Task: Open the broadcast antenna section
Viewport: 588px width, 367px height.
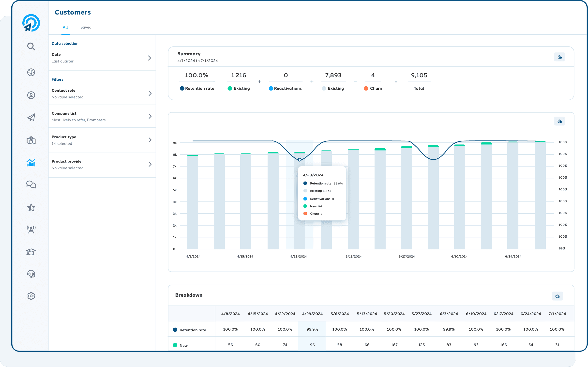Action: click(31, 229)
